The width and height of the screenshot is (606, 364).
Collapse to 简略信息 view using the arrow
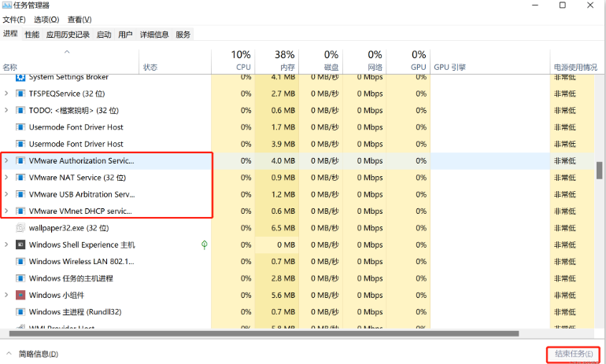9,354
